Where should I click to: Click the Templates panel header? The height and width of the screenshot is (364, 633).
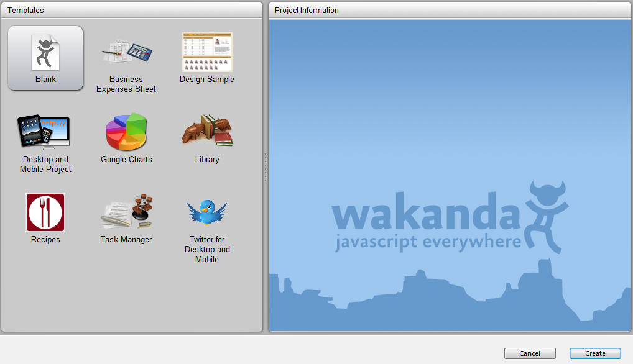tap(132, 11)
